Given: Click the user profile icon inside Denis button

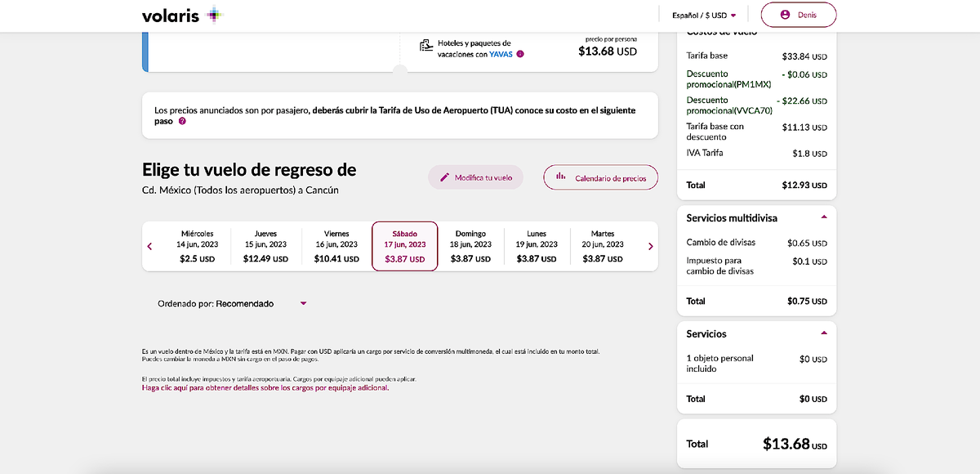Looking at the screenshot, I should [x=783, y=14].
